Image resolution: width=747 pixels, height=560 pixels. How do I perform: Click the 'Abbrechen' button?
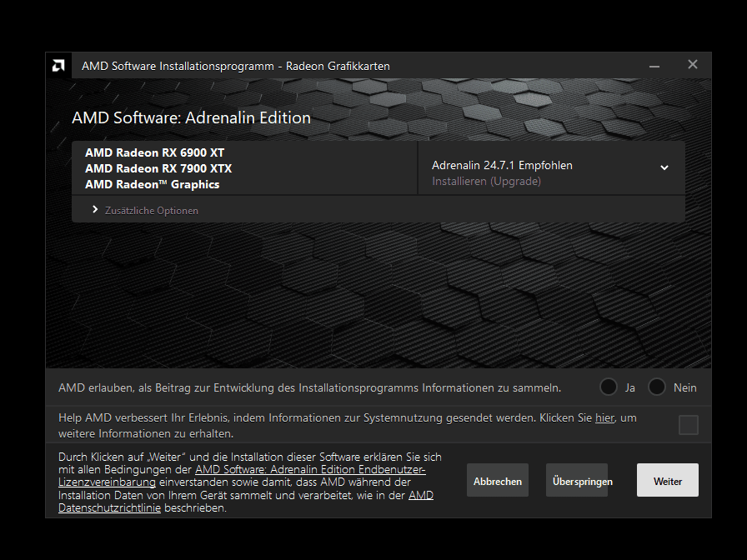pos(498,480)
